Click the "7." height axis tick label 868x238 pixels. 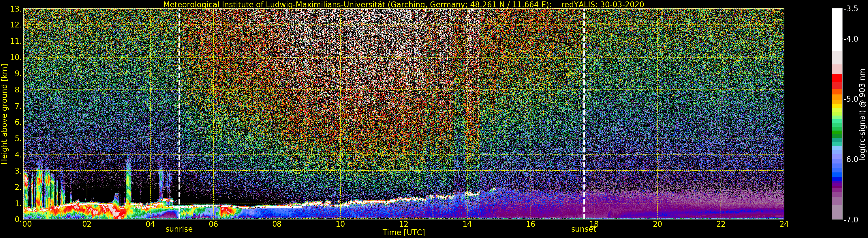tap(18, 106)
